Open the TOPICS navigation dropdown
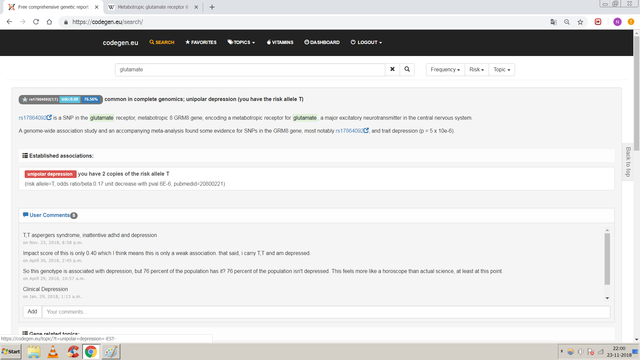Viewport: 640px width, 360px height. click(x=241, y=42)
